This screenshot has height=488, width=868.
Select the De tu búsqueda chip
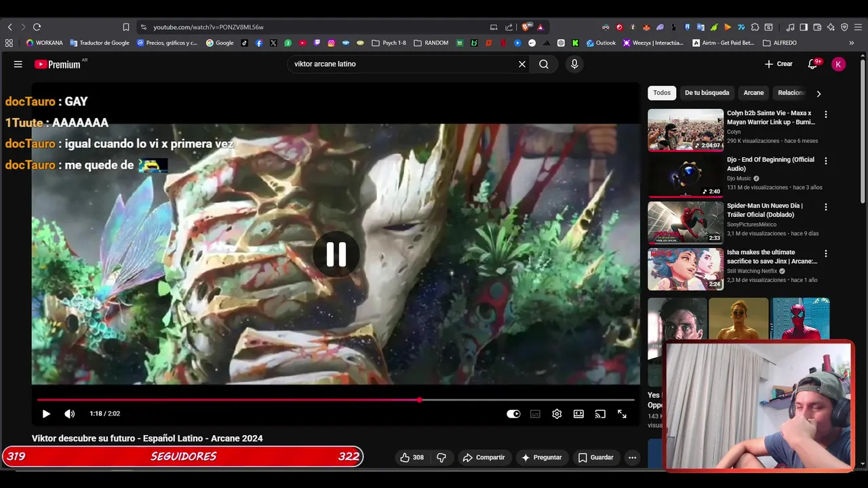707,93
